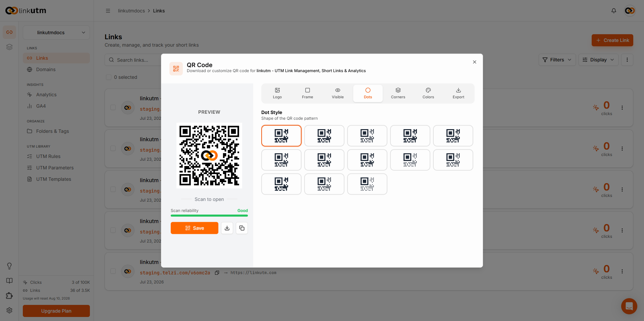This screenshot has width=644, height=321.
Task: Choose the last dot style in the bottom row
Action: pyautogui.click(x=367, y=184)
